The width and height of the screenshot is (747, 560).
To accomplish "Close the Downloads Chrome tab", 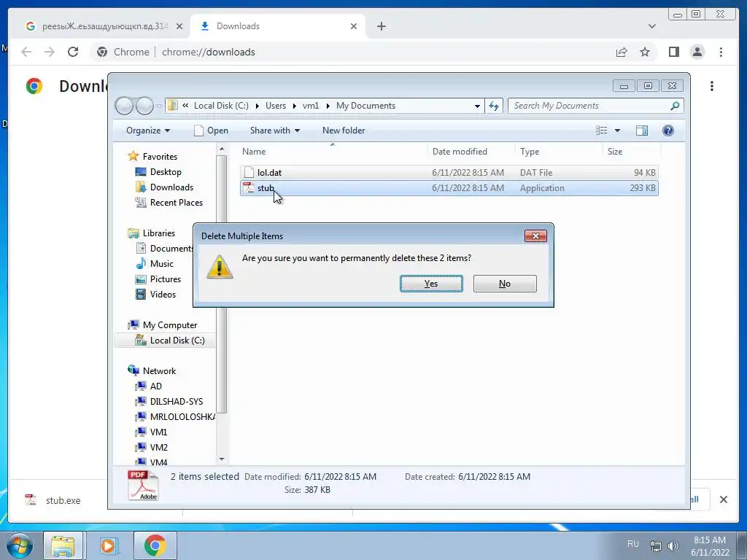I will pyautogui.click(x=354, y=26).
